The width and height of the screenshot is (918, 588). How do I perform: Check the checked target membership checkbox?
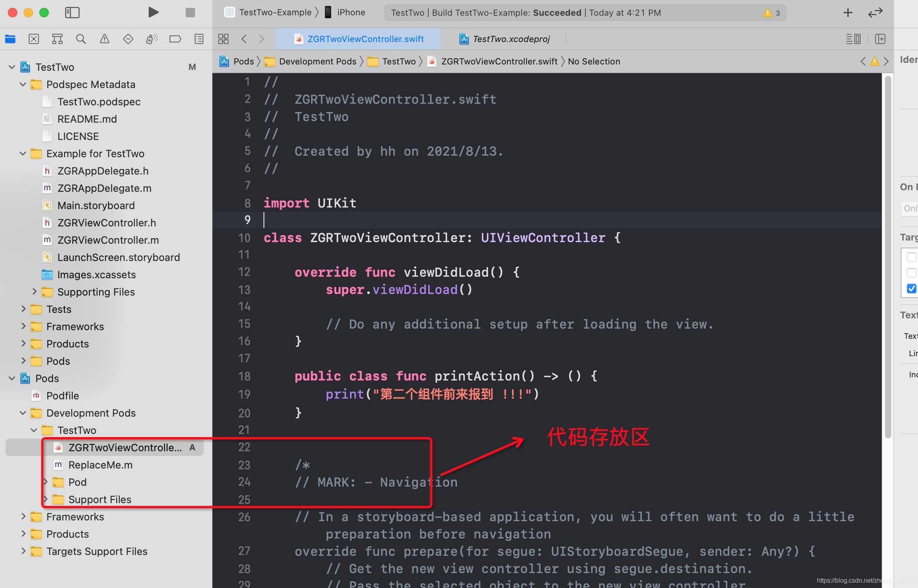pyautogui.click(x=911, y=288)
